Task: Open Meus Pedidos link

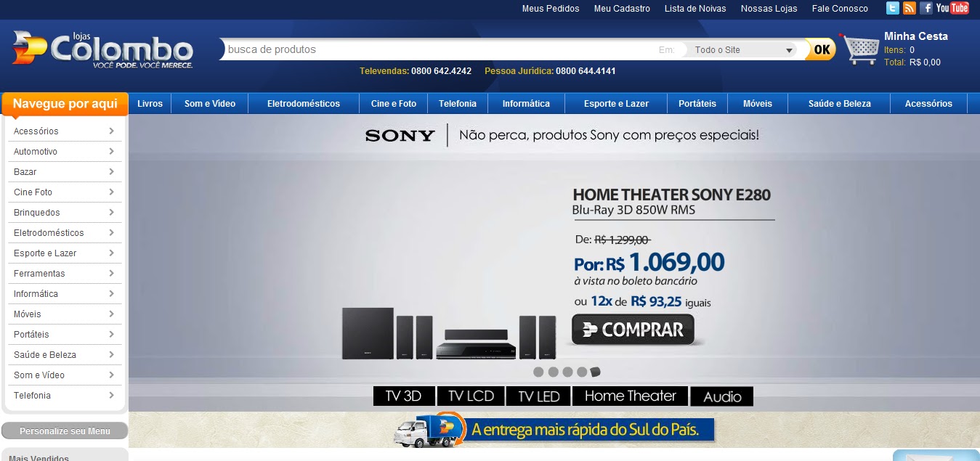Action: [x=551, y=9]
